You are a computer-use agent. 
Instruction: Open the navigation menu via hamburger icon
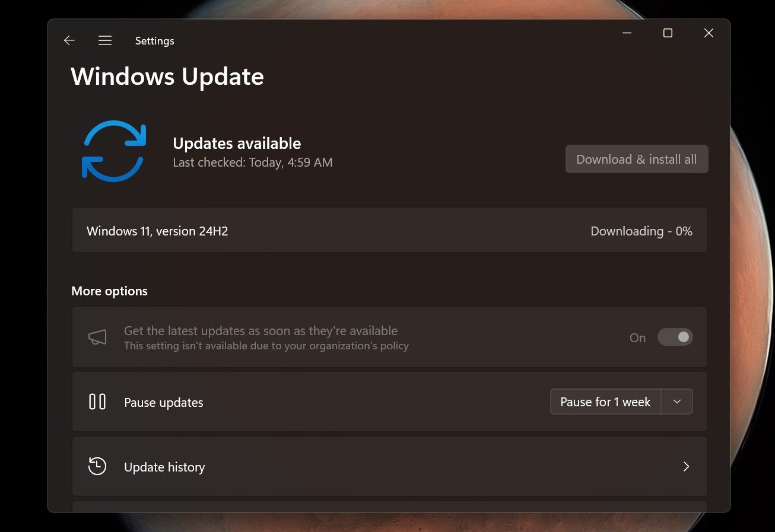tap(105, 40)
